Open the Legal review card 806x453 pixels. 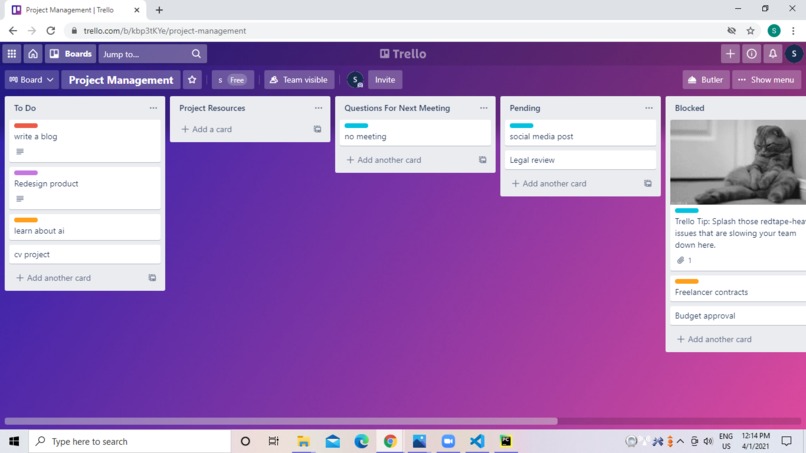point(580,160)
